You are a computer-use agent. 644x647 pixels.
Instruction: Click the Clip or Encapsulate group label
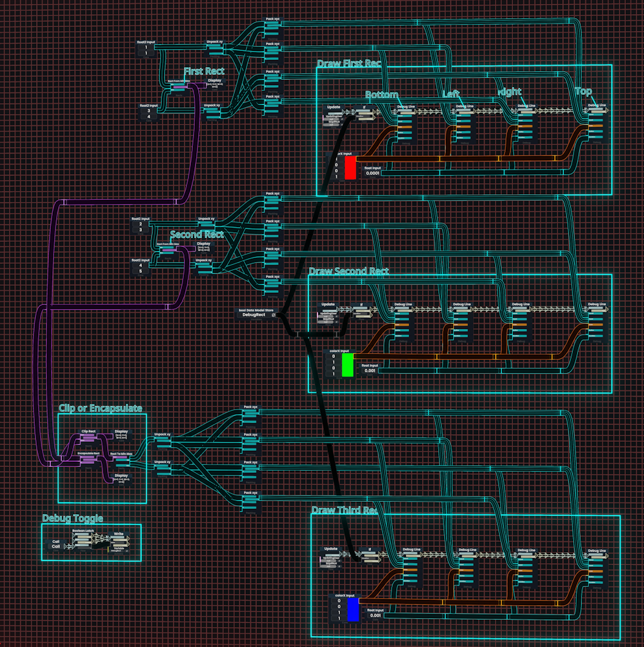[100, 408]
